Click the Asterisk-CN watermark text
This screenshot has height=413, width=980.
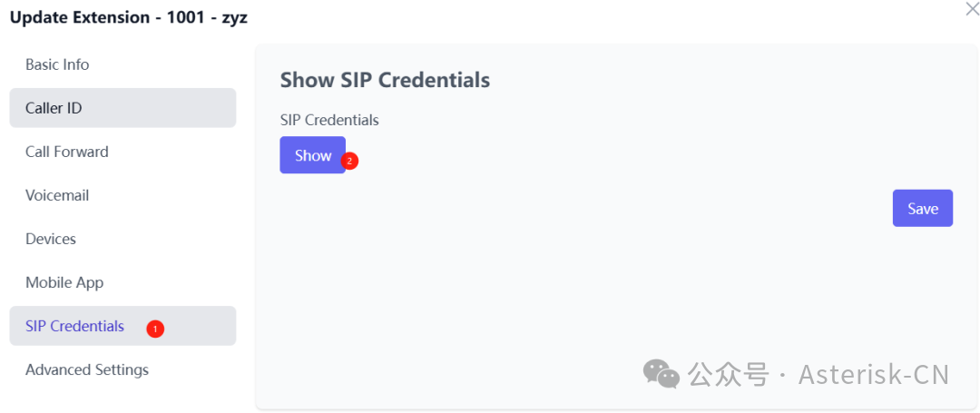[x=873, y=374]
